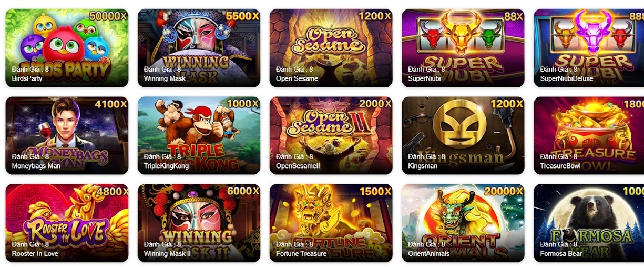Open the TripleKingKong game thumbnail
The height and width of the screenshot is (267, 644).
pos(199,135)
